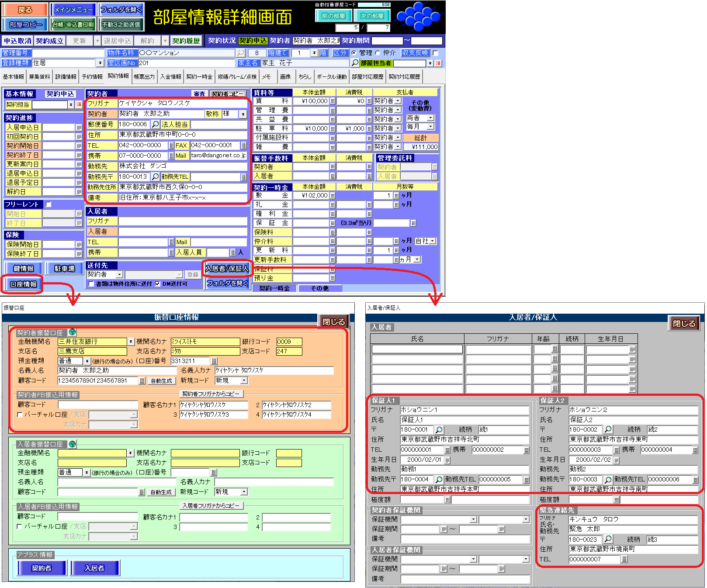Click calculator icon beside 賃料 ¥100,000

pos(333,101)
